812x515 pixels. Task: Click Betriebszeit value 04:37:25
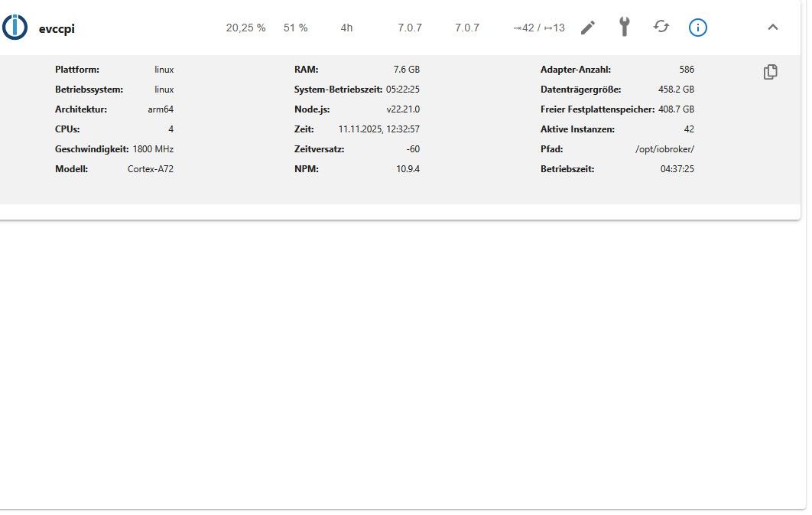click(677, 169)
